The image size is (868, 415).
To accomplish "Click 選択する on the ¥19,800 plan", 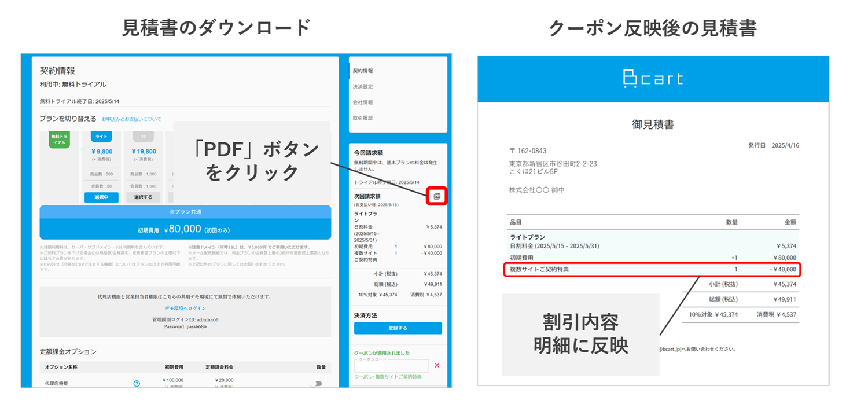I will 144,197.
